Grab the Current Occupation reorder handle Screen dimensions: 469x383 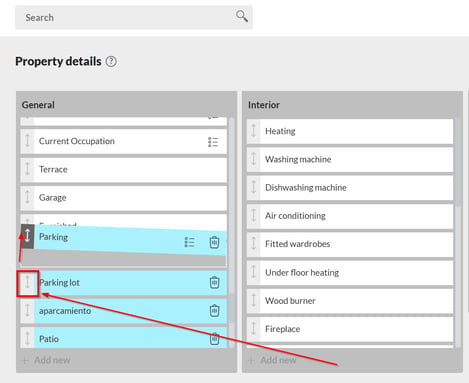pyautogui.click(x=27, y=141)
